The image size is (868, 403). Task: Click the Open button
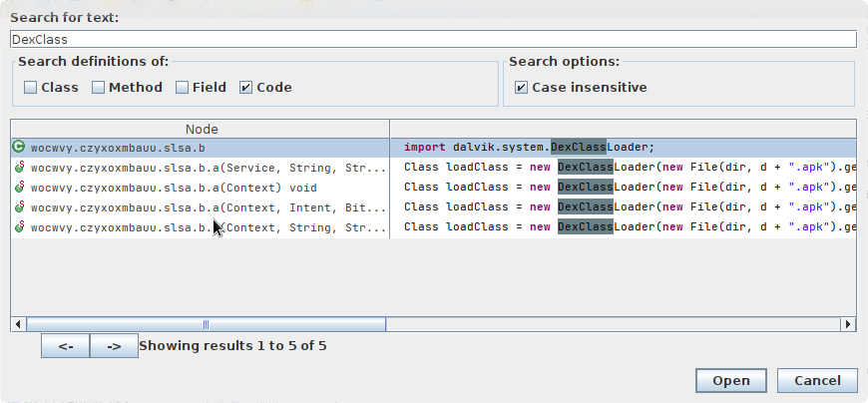[731, 381]
